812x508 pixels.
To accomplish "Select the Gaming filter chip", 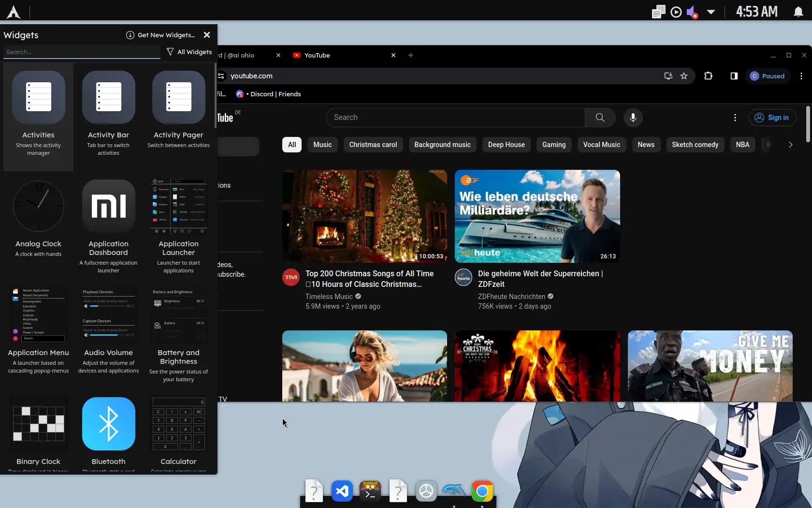I will point(554,145).
